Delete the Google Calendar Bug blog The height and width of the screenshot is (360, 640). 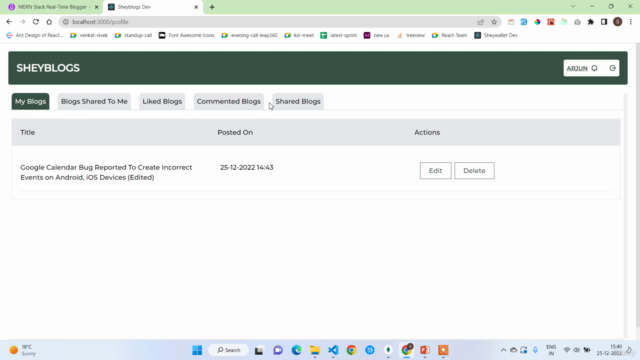(x=474, y=171)
